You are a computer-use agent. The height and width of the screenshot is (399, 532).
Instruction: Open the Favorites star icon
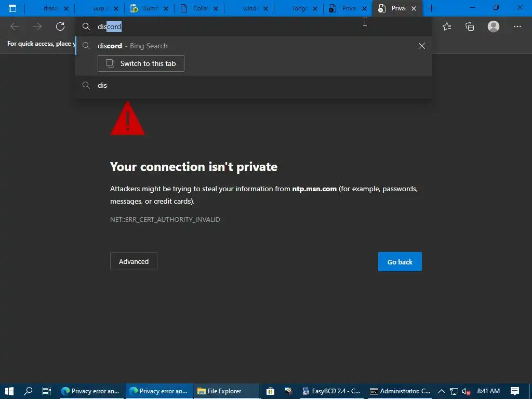coord(447,26)
